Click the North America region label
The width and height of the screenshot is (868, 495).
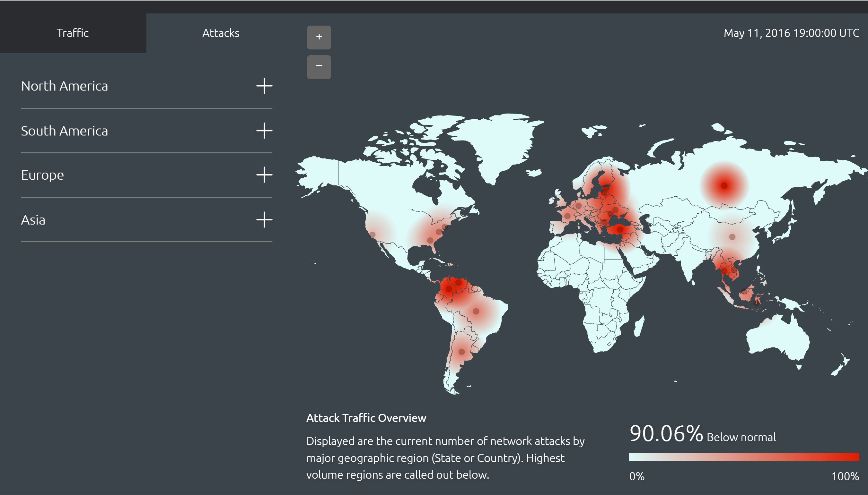click(65, 86)
